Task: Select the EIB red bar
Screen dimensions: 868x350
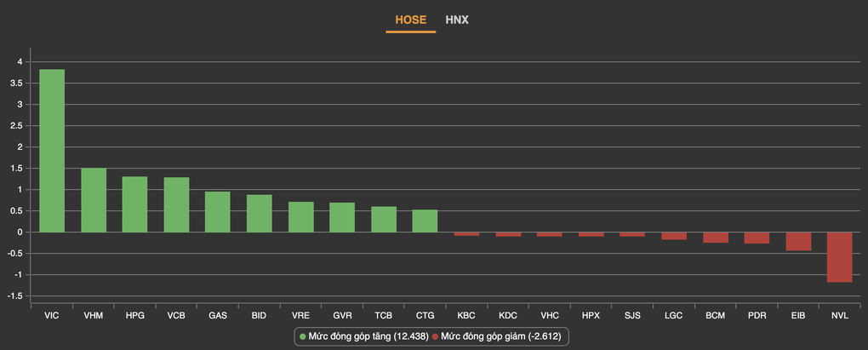Action: tap(798, 242)
